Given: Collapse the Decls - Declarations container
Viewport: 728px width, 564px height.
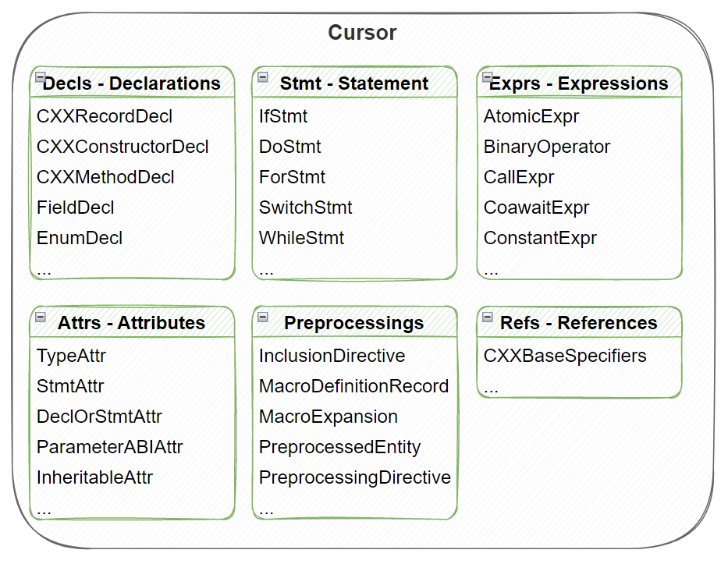Looking at the screenshot, I should [41, 76].
